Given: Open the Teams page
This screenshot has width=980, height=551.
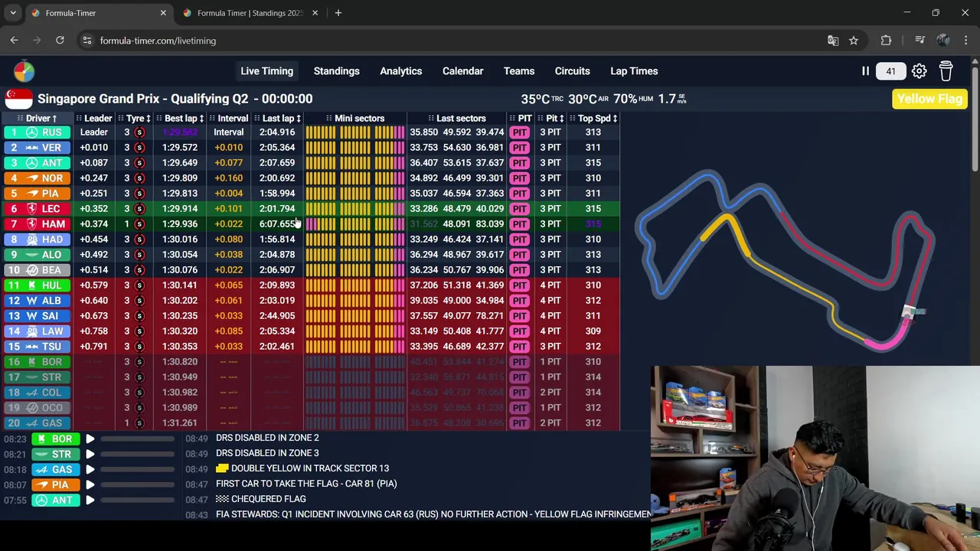Looking at the screenshot, I should point(519,71).
